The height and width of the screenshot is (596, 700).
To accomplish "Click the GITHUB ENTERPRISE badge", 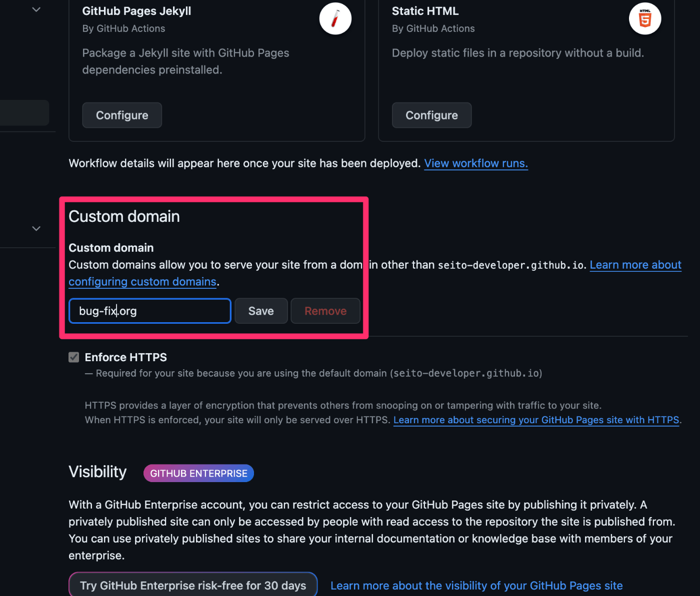I will pyautogui.click(x=198, y=474).
